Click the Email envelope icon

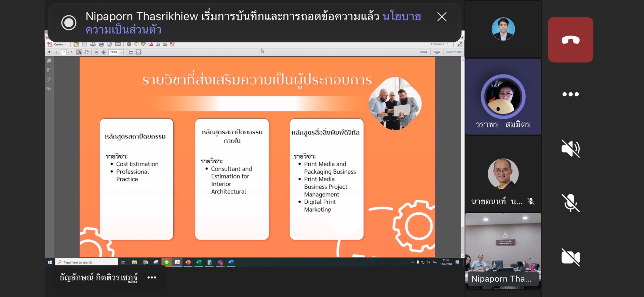[118, 44]
